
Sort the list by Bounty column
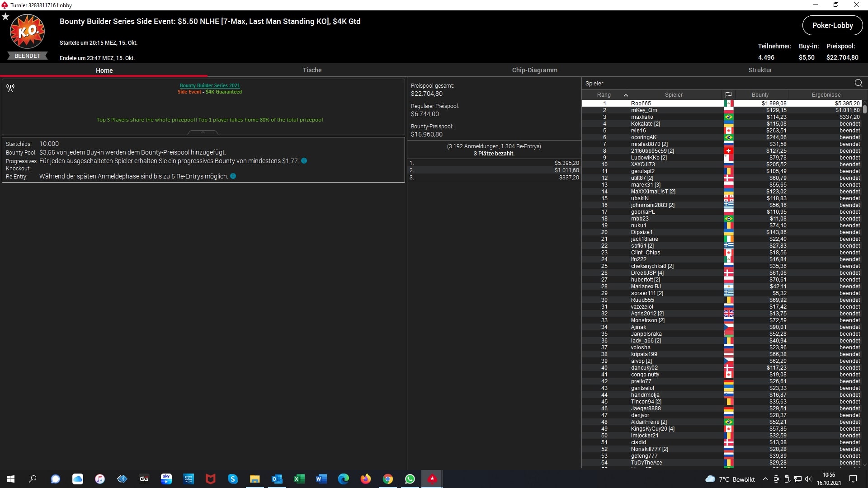click(760, 95)
